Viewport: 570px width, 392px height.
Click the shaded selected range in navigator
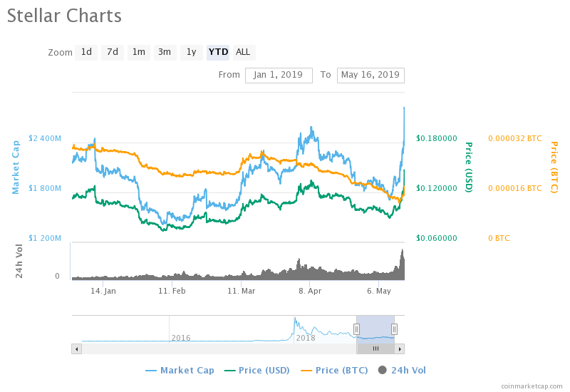pyautogui.click(x=375, y=329)
